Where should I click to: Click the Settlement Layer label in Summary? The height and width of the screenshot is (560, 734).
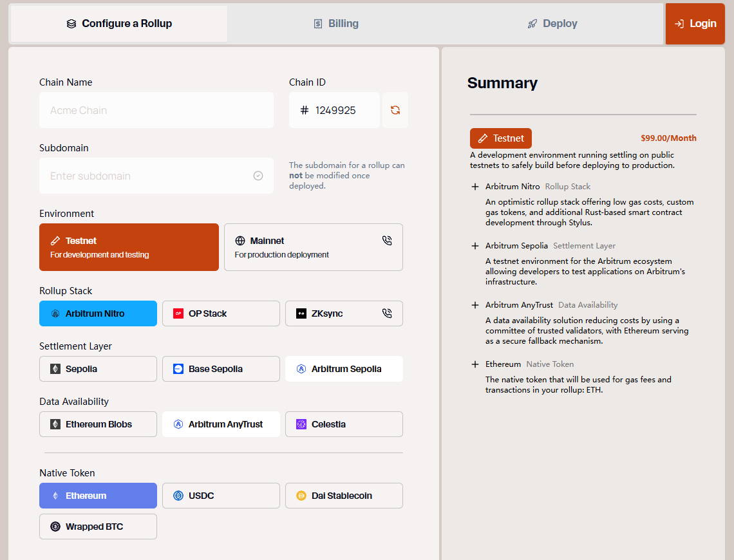(584, 246)
